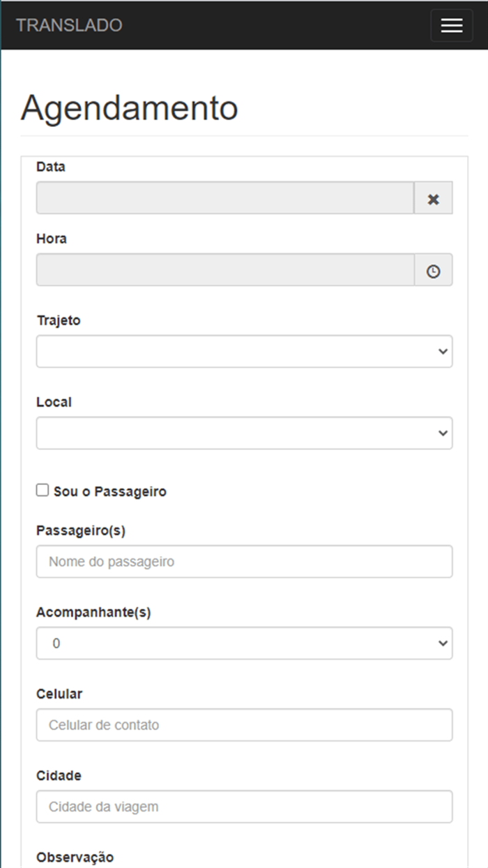Clear the Data field with X icon

click(x=434, y=200)
